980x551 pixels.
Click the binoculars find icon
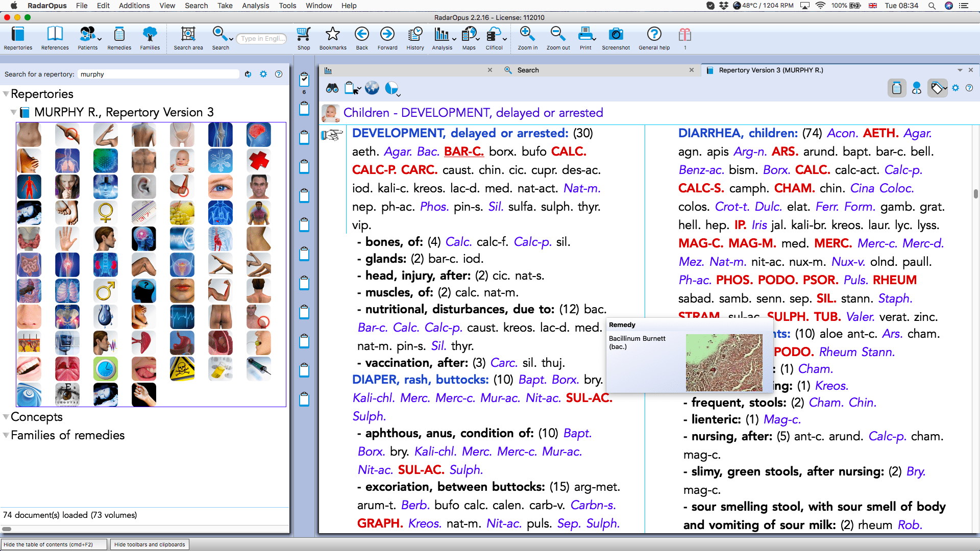332,88
